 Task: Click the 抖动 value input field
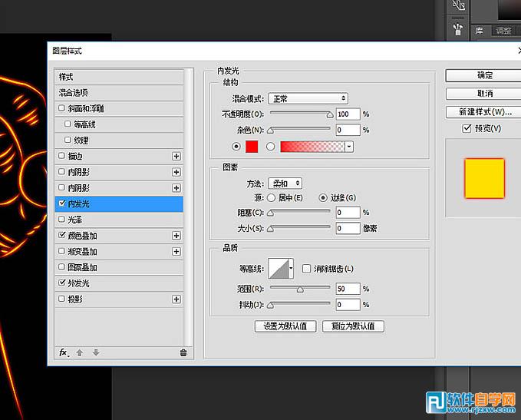[x=348, y=305]
